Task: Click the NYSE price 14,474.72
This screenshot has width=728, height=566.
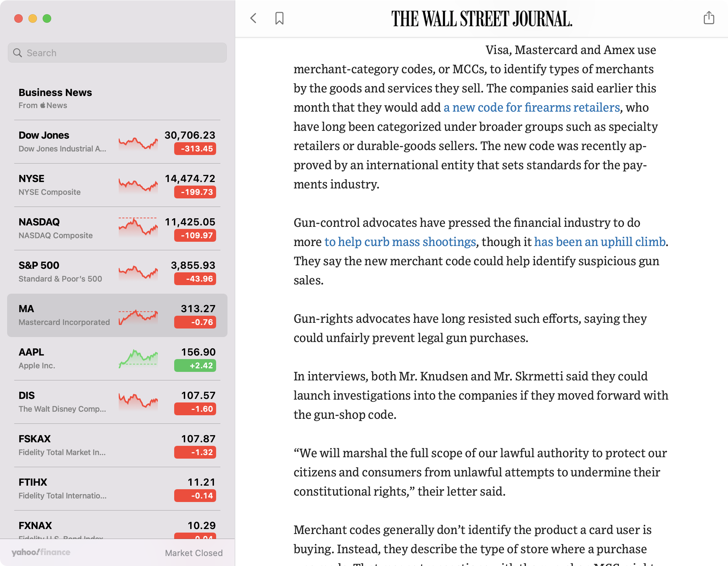Action: [x=190, y=178]
